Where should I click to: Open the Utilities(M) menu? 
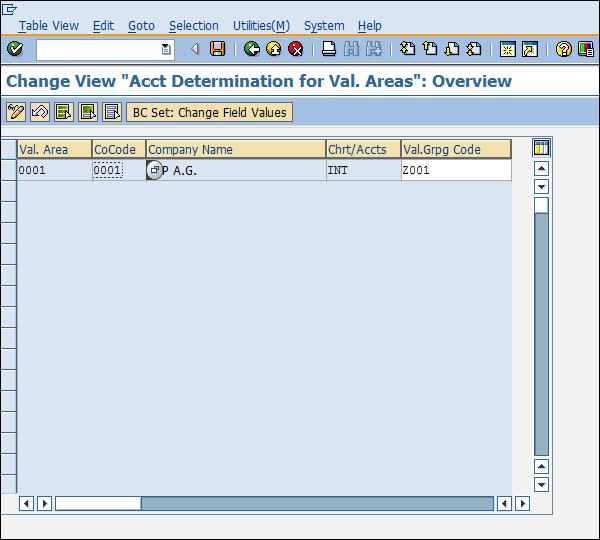[x=261, y=26]
